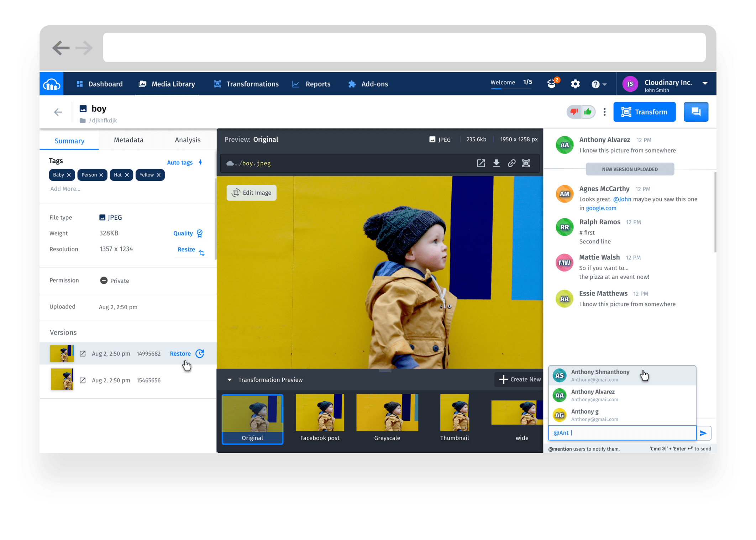
Task: Open the asset embed/transform icon beside the link icon
Action: [x=526, y=163]
